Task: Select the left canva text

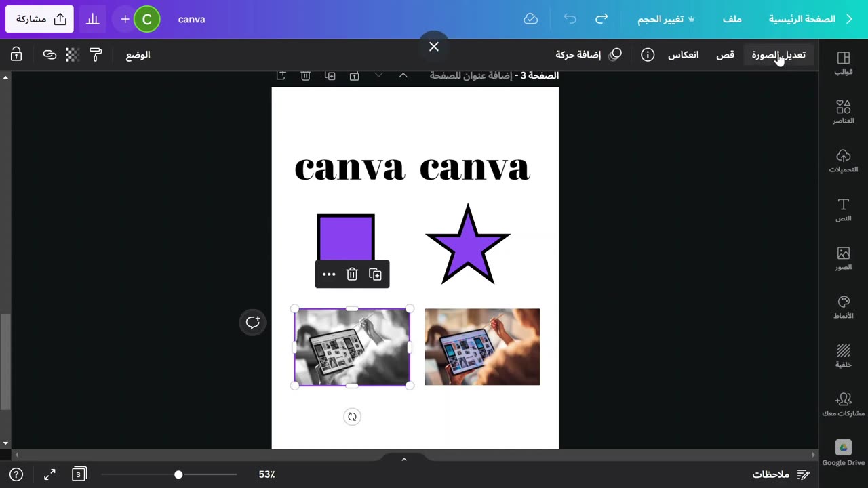Action: (349, 167)
